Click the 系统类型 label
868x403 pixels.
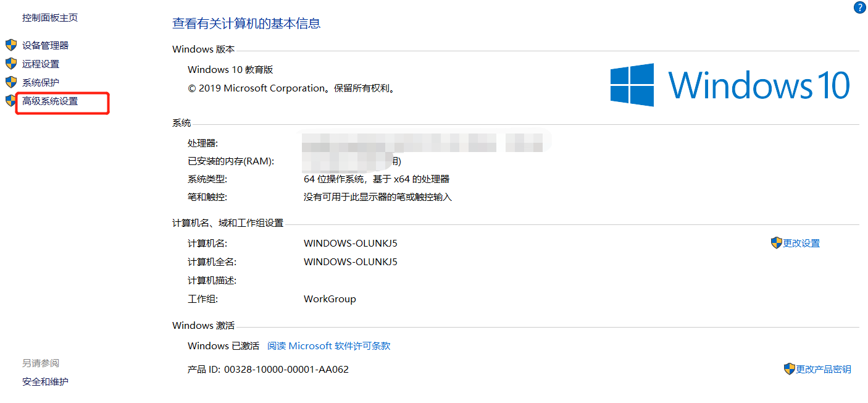tap(207, 179)
